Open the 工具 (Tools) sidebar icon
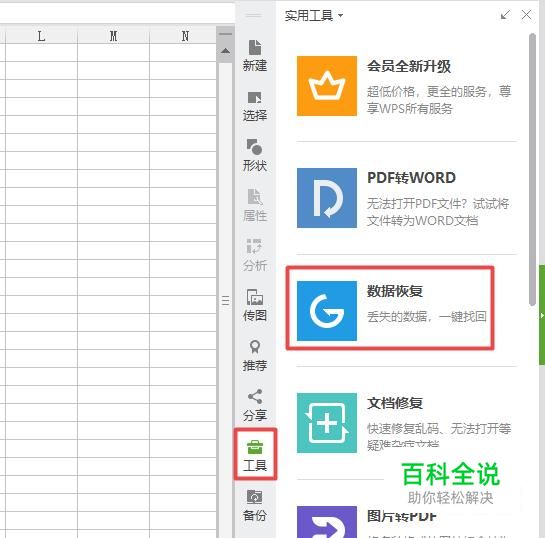 pyautogui.click(x=255, y=455)
